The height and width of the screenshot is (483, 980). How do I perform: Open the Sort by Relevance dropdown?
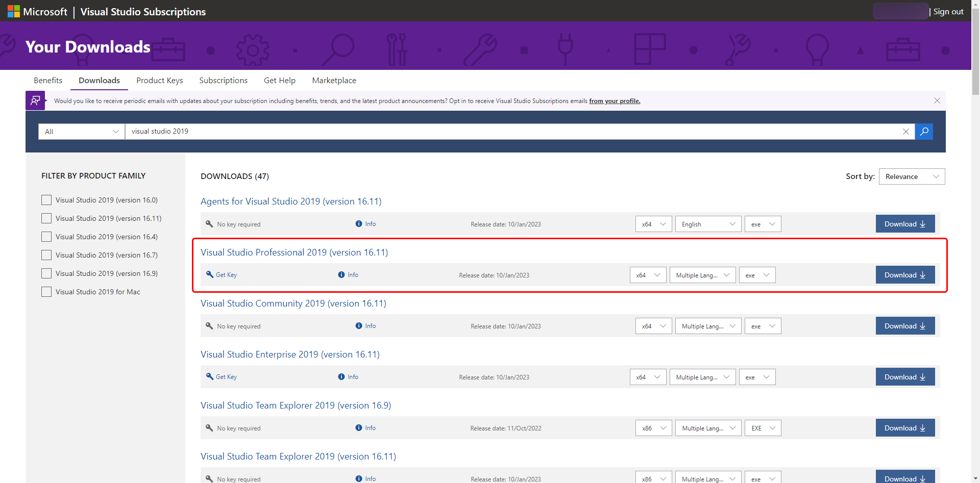tap(912, 176)
